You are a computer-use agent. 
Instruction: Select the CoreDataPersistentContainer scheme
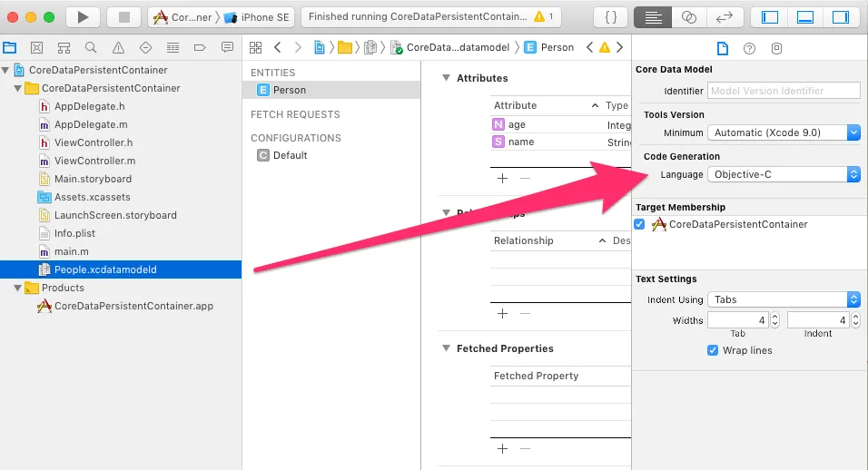click(x=182, y=17)
